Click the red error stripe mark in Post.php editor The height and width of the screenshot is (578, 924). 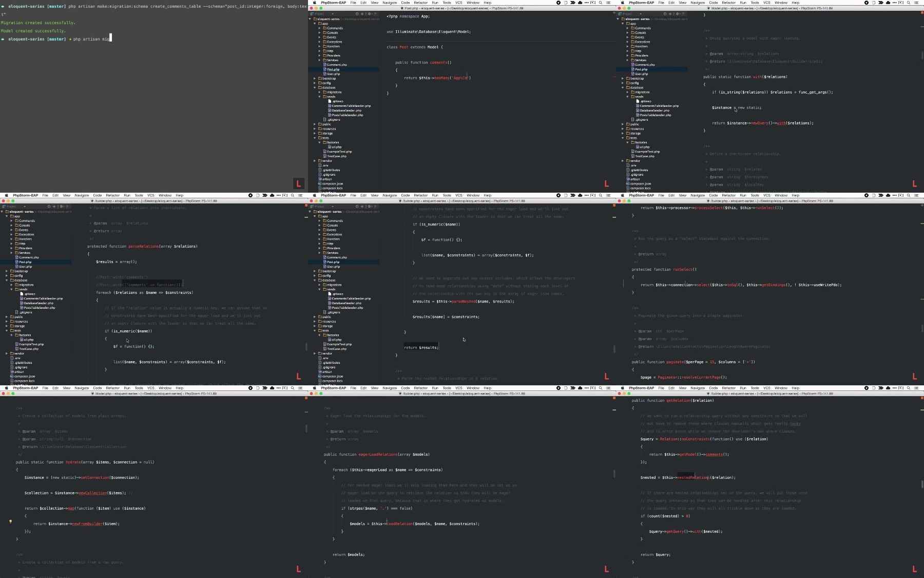click(614, 77)
